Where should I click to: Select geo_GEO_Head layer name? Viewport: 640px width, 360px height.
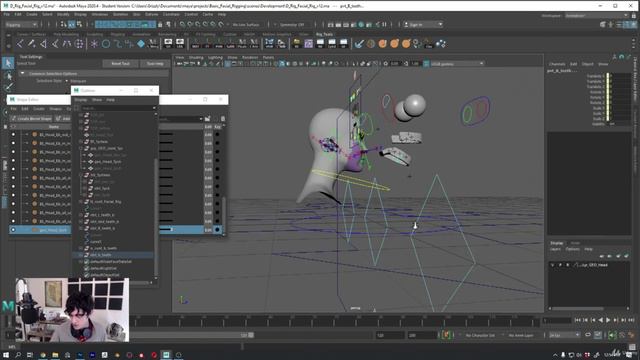(x=594, y=265)
